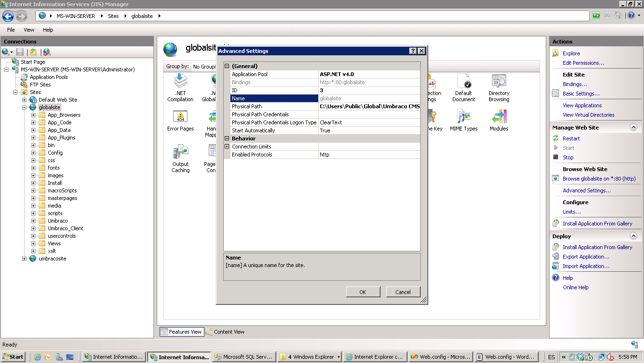Collapse the Behavior section in Advanced Settings
This screenshot has width=644, height=363.
227,138
